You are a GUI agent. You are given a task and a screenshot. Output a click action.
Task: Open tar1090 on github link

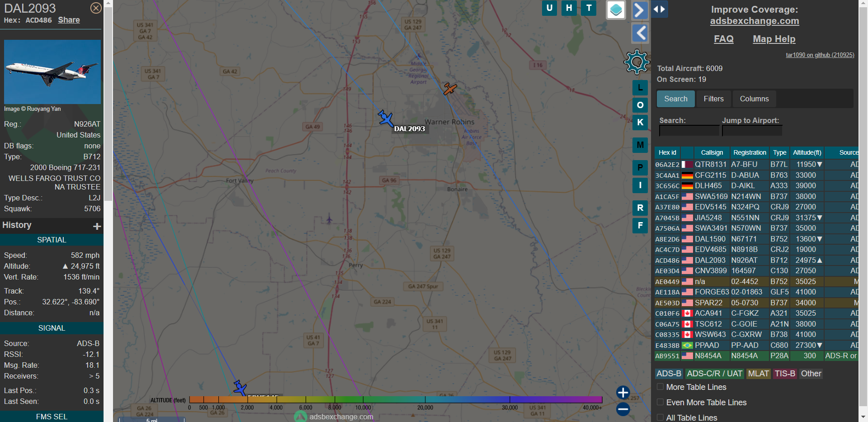[820, 55]
